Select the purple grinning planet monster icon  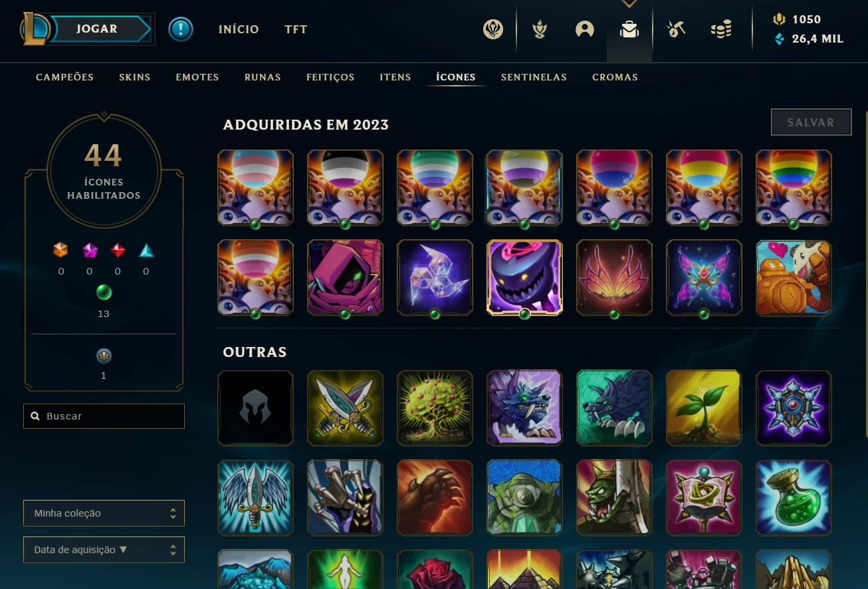pyautogui.click(x=524, y=277)
